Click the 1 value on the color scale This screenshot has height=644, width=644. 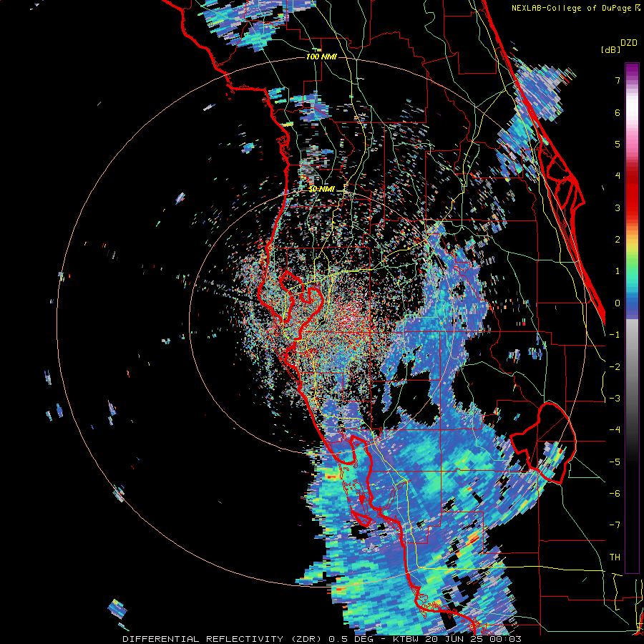[x=618, y=271]
